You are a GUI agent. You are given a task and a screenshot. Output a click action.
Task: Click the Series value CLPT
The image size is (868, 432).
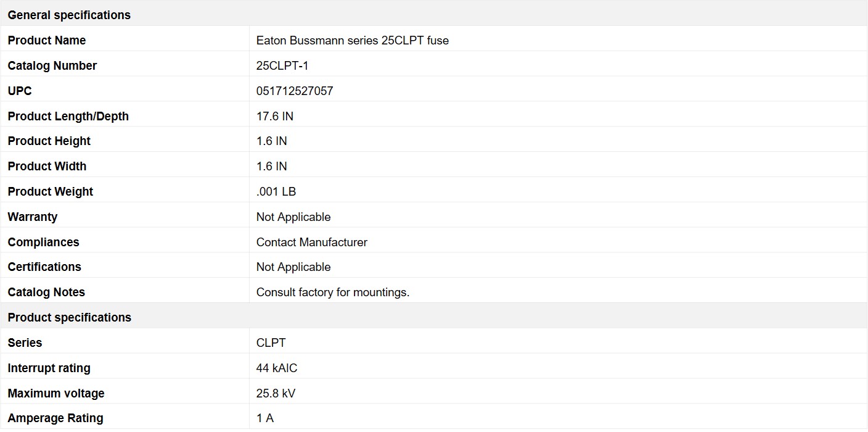tap(271, 343)
